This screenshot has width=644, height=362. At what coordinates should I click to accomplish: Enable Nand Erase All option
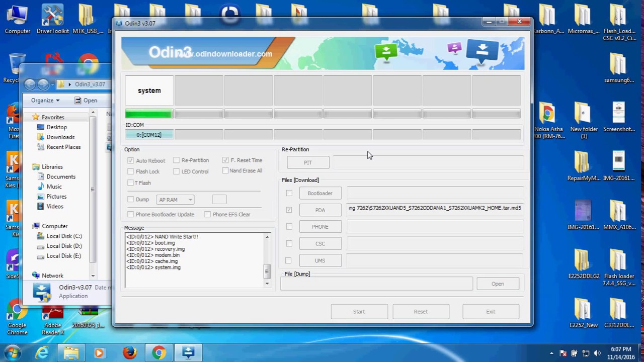[225, 170]
